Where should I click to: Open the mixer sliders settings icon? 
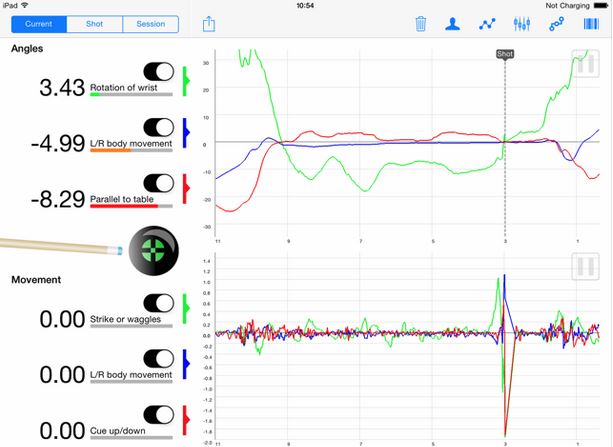[522, 24]
